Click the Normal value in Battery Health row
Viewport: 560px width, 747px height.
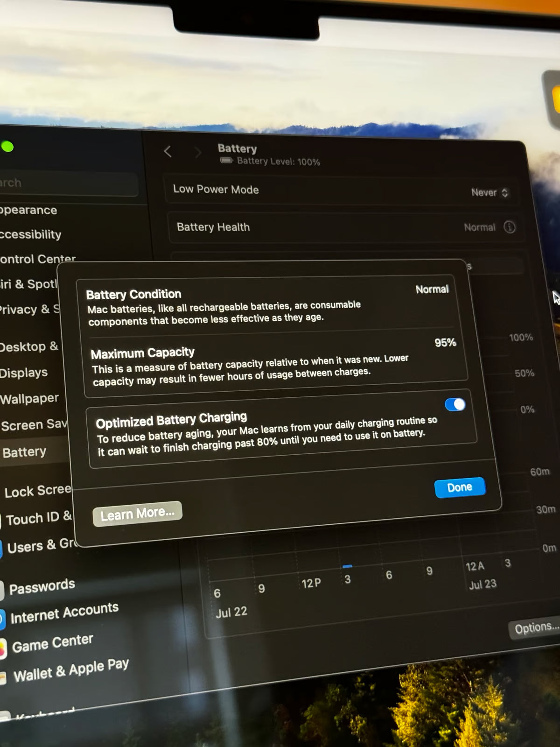point(480,227)
